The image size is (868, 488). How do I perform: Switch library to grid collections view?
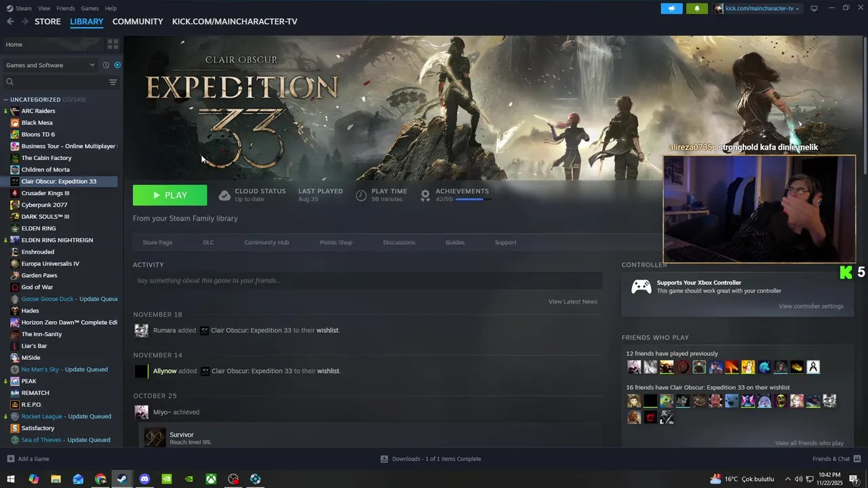(x=113, y=44)
